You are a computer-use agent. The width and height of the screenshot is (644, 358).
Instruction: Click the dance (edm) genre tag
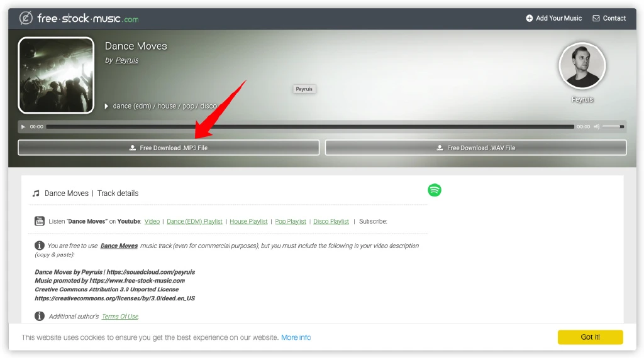tap(132, 106)
